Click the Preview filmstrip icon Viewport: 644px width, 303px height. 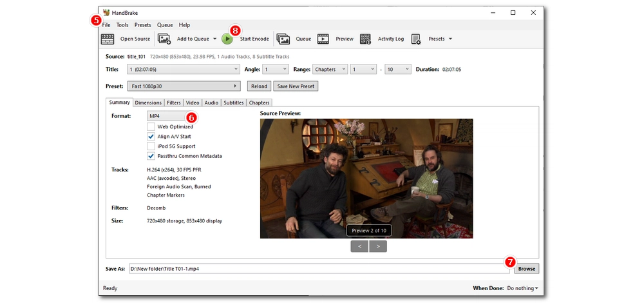click(x=323, y=39)
